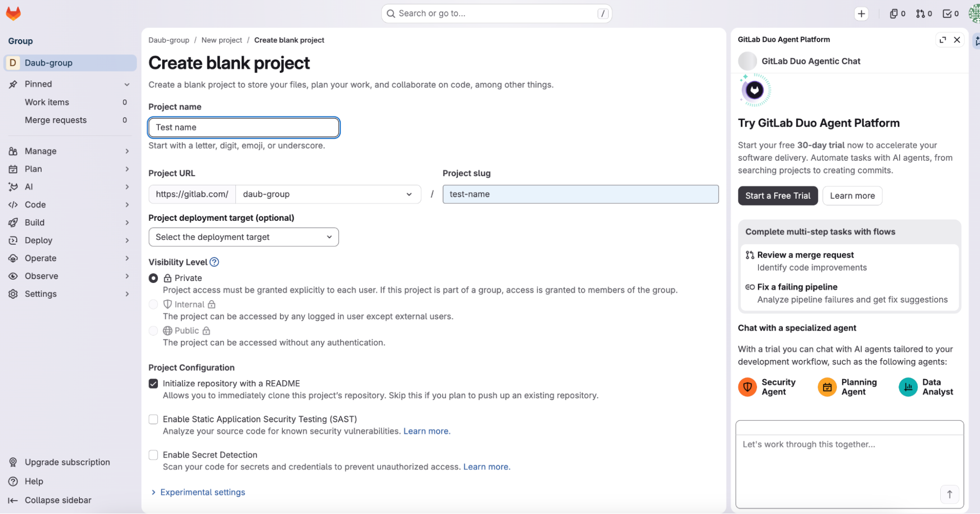Click the Security Agent shield icon

point(748,387)
